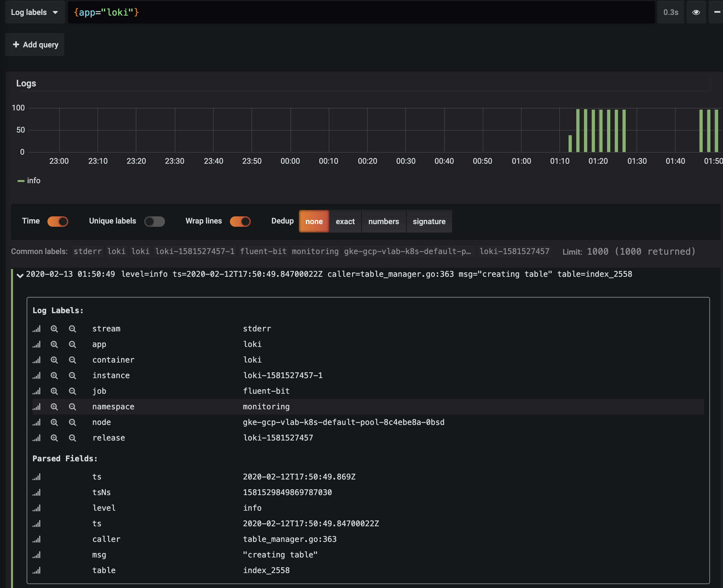Filter for namespace monitoring
723x588 pixels.
pos(54,407)
